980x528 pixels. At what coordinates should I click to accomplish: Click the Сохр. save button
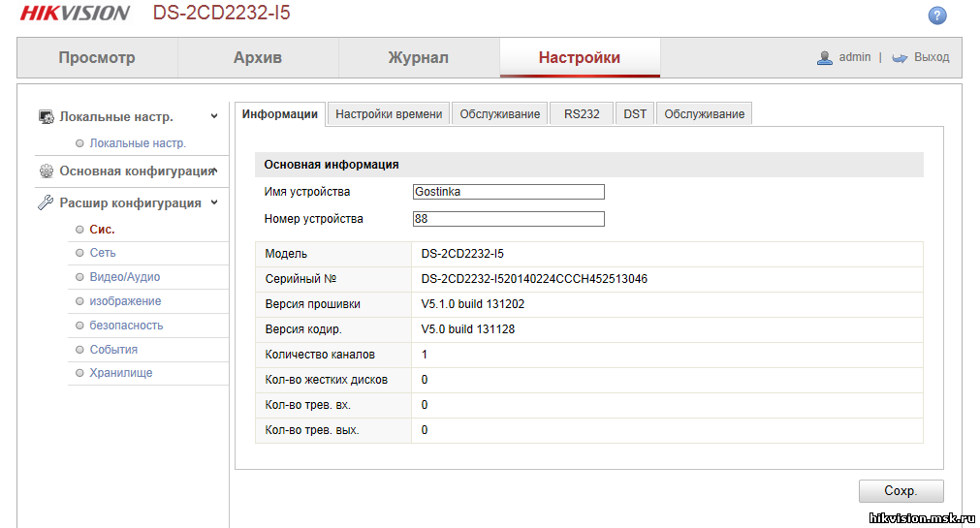901,491
